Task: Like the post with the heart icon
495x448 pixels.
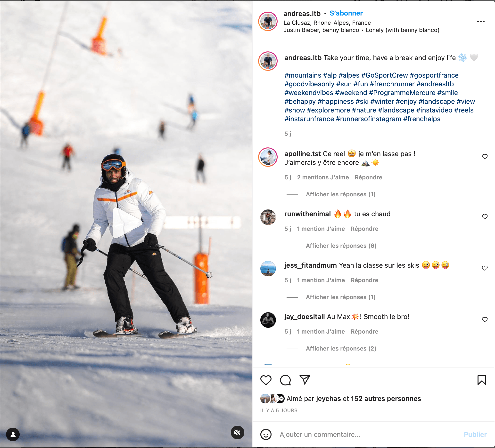Action: point(266,380)
